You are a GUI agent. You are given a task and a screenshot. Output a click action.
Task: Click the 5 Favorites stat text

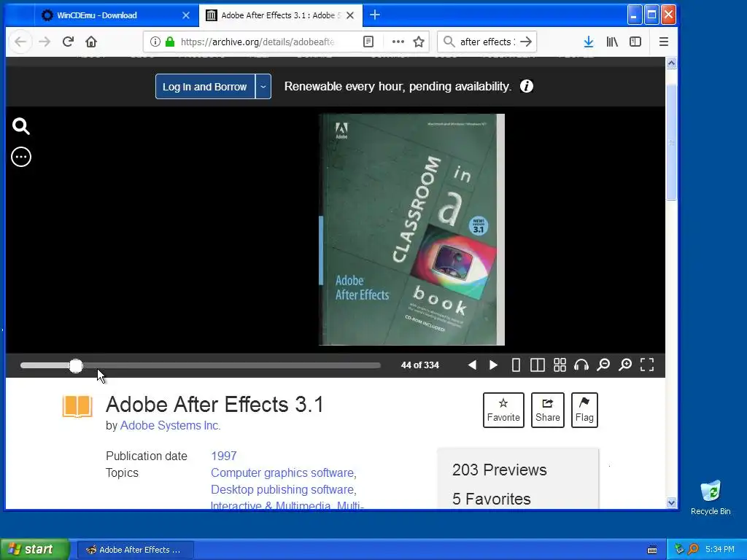click(491, 499)
